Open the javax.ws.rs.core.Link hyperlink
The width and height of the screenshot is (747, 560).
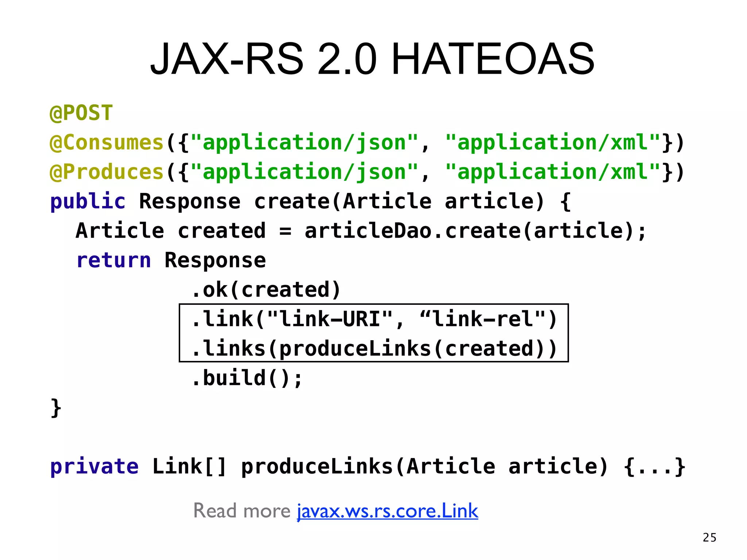(387, 511)
